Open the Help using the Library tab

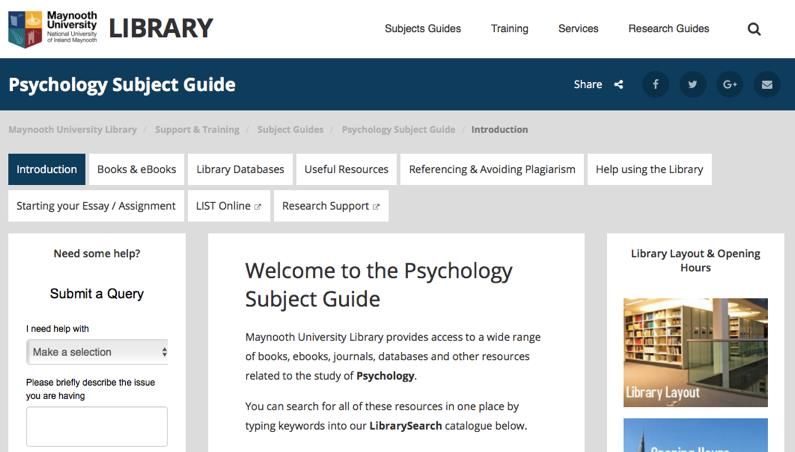[649, 169]
